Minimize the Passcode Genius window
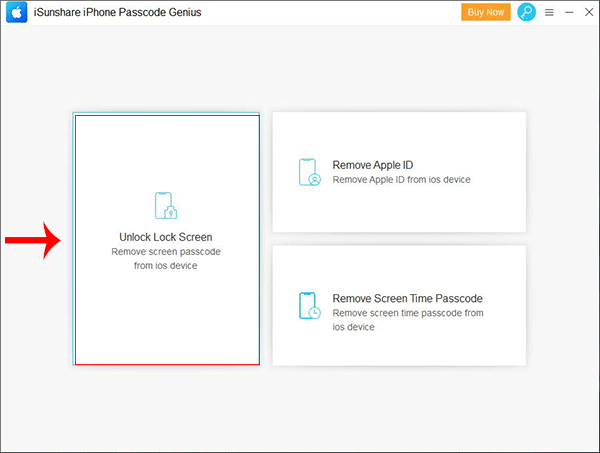The image size is (600, 453). [569, 13]
